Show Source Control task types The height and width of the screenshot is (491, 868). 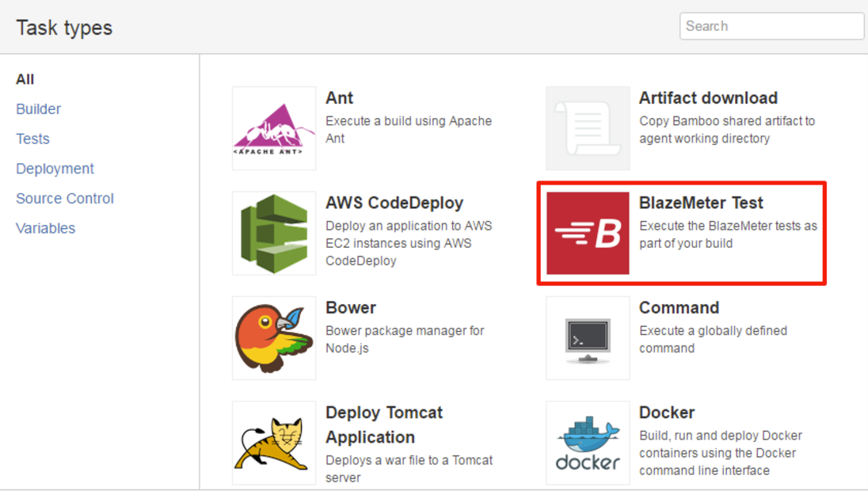coord(65,198)
